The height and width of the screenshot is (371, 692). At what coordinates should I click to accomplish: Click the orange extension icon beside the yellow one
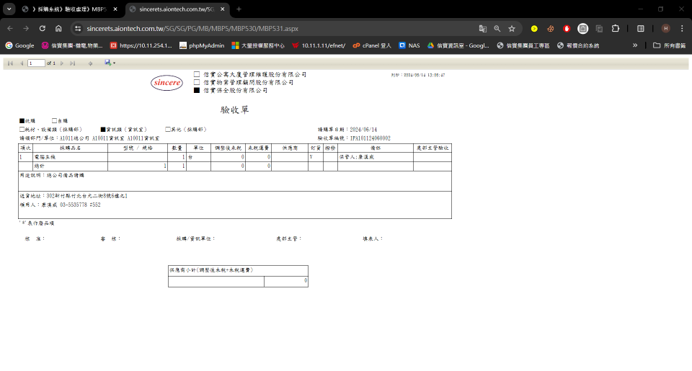point(550,28)
